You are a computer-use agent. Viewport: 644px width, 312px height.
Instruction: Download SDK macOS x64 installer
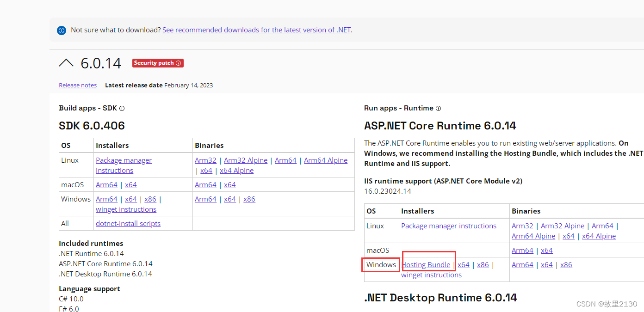131,184
